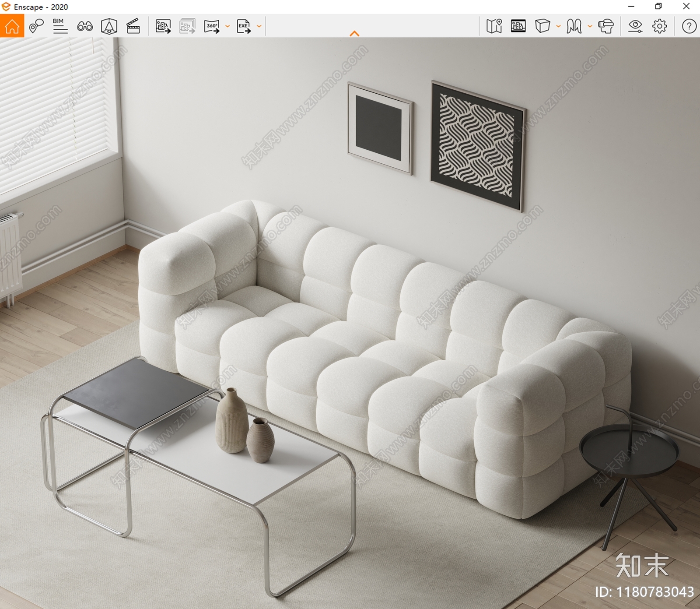Open visual settings eye icon
The image size is (700, 609).
[635, 26]
